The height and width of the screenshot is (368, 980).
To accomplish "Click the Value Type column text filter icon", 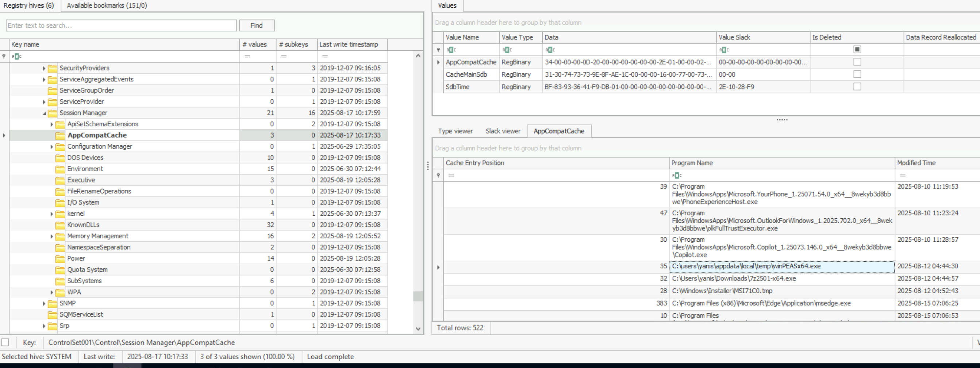I will (507, 50).
